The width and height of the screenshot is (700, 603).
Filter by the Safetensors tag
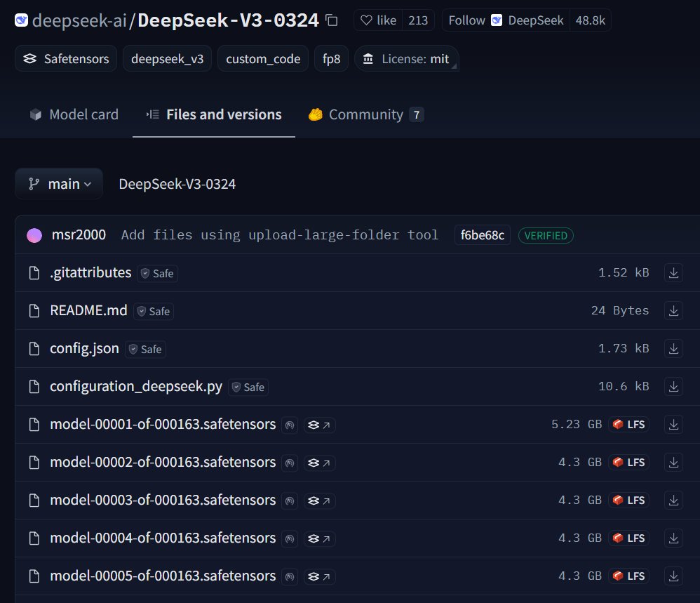click(x=66, y=58)
